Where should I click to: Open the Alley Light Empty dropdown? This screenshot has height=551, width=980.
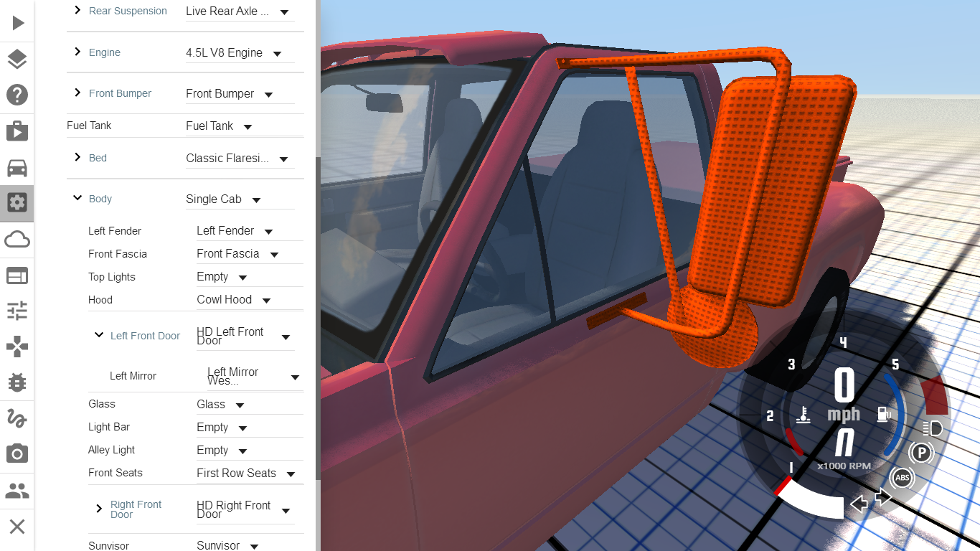(250, 451)
